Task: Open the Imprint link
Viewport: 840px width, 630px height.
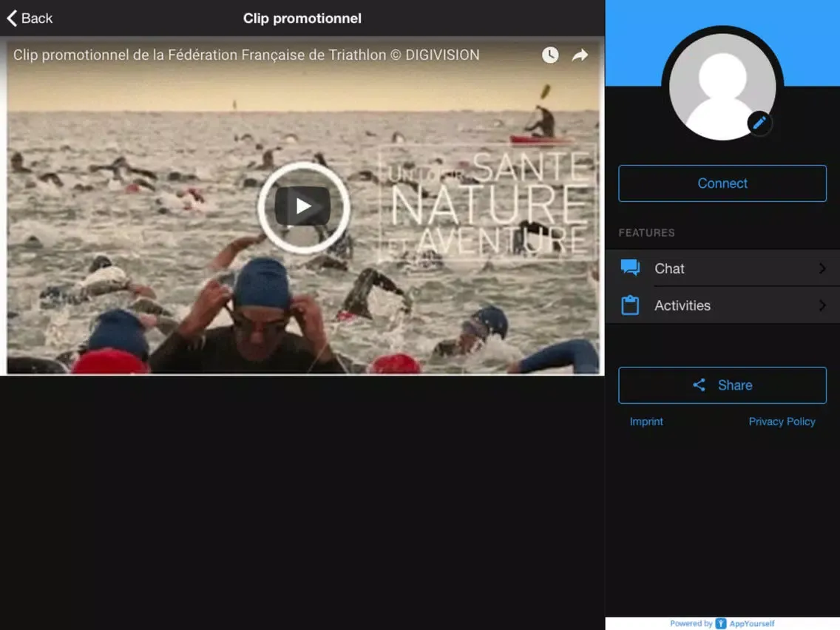Action: coord(646,421)
